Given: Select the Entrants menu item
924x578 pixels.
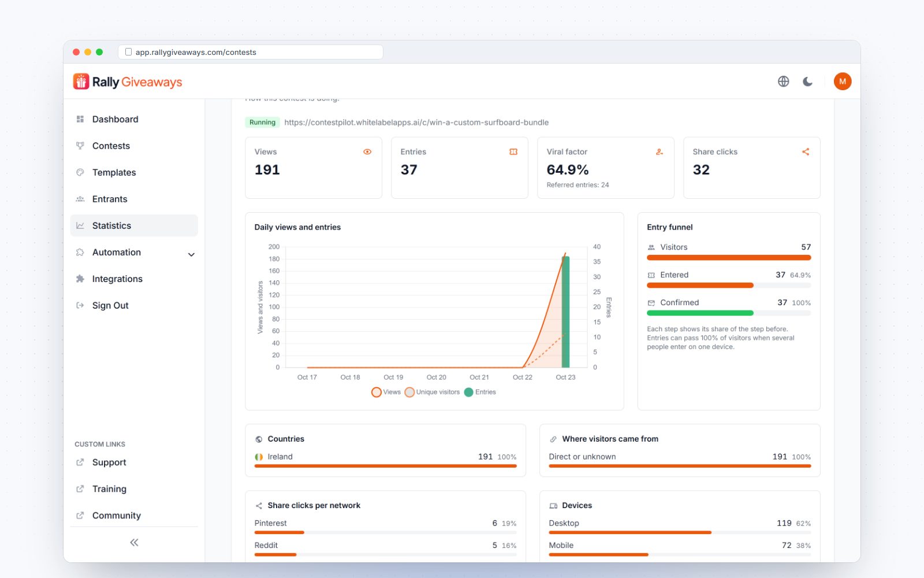Looking at the screenshot, I should tap(134, 199).
